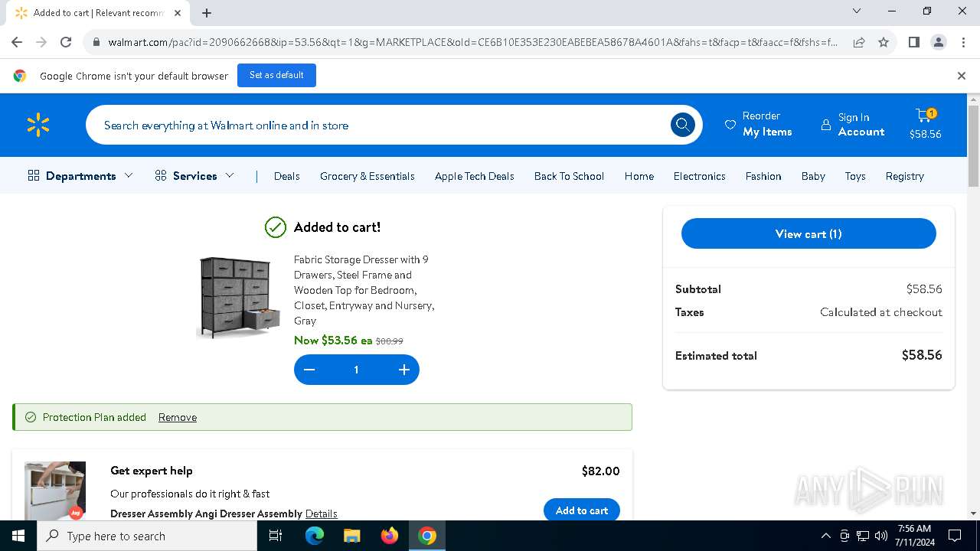Click the Reorder My Items heart icon
This screenshot has height=551, width=980.
(x=730, y=125)
